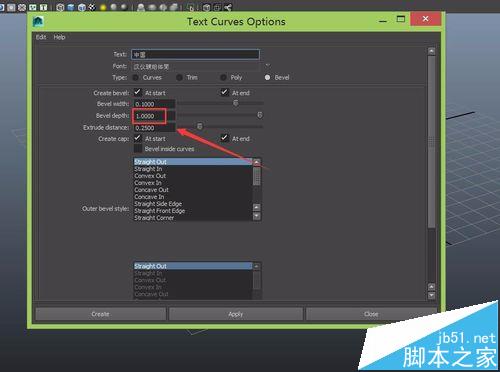
Task: Click the crossed-square gate icon in toolbar
Action: click(22, 7)
